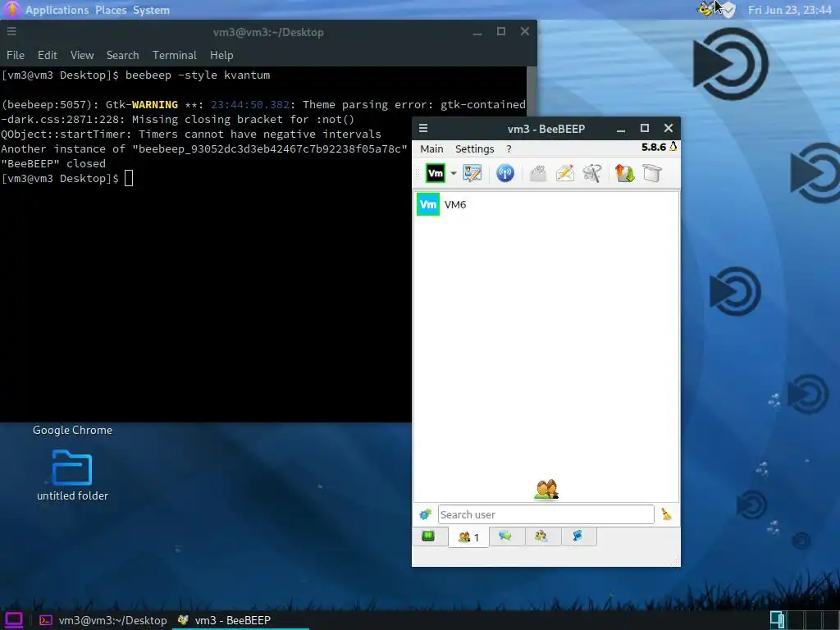Click the Vm status avatar in BeeBEEP toolbar
Image resolution: width=840 pixels, height=630 pixels.
(x=435, y=173)
